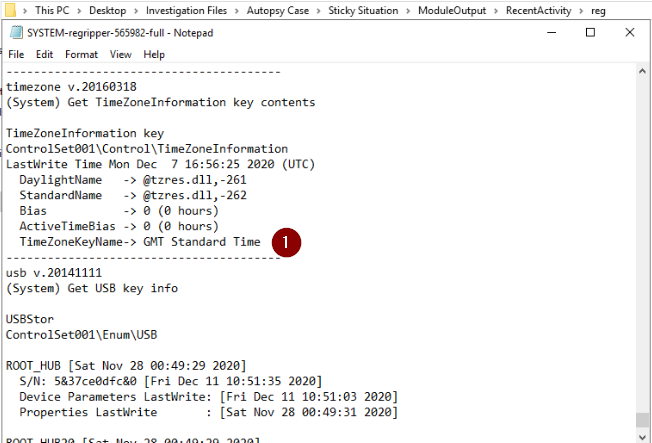Open the Help menu

click(x=154, y=54)
